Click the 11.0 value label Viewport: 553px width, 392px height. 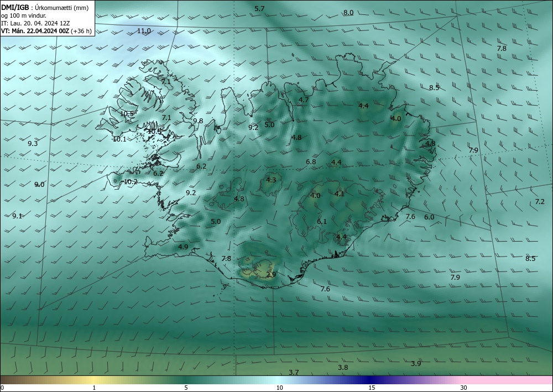click(144, 31)
